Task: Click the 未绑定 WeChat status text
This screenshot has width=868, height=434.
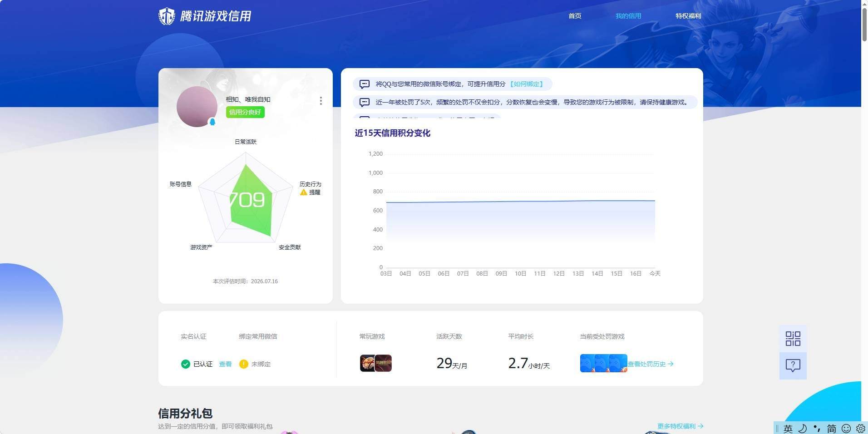Action: tap(261, 364)
